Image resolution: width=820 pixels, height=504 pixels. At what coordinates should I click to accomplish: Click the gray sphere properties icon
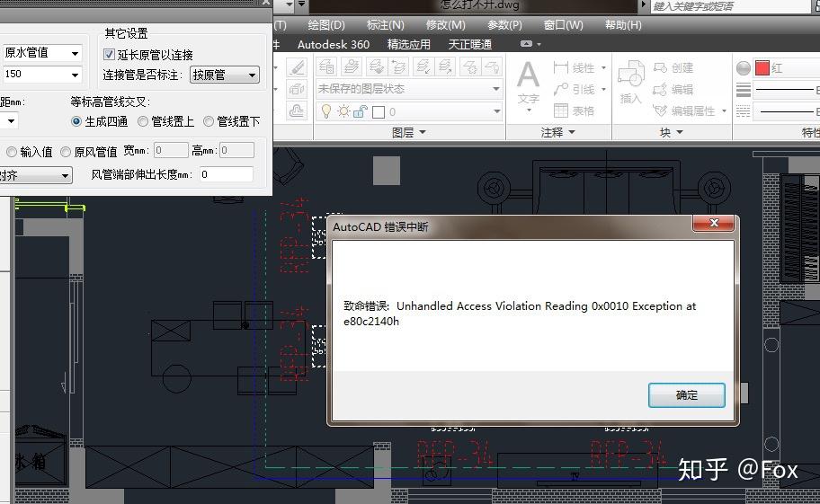point(743,68)
